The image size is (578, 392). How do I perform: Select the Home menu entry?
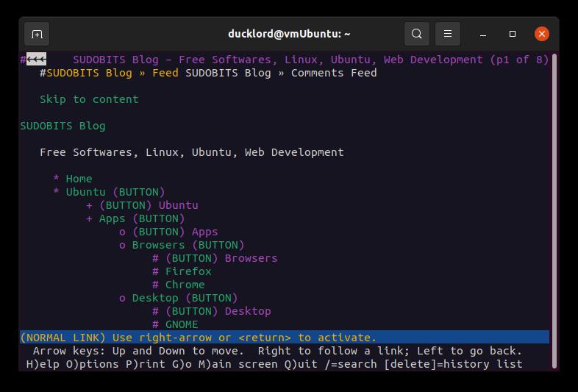point(79,179)
